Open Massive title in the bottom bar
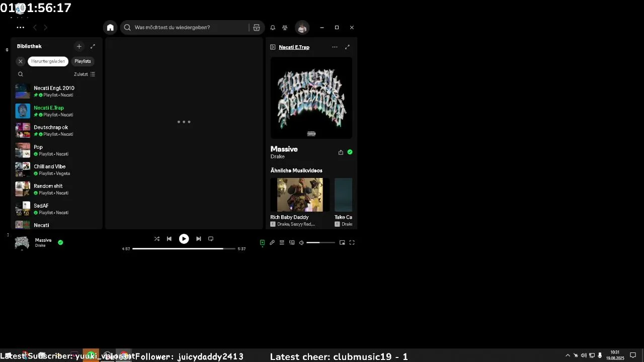 [x=43, y=240]
